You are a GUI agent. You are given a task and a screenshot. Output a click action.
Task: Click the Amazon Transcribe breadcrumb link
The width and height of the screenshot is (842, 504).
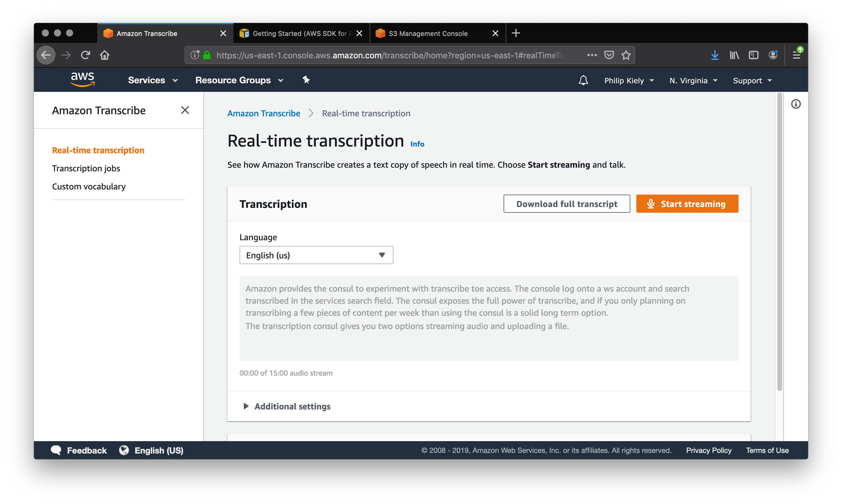[264, 113]
